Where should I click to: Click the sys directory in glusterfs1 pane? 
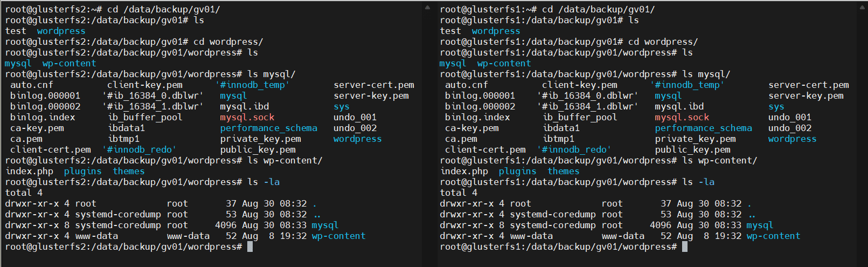tap(776, 106)
